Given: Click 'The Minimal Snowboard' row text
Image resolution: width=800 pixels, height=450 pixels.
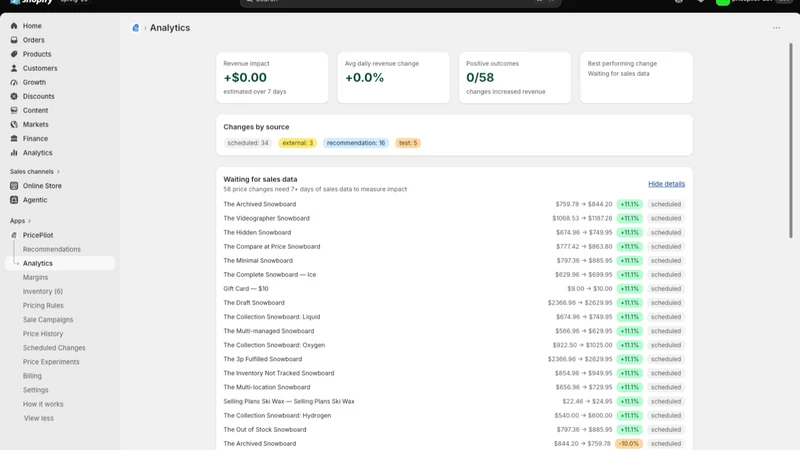Looking at the screenshot, I should tap(258, 260).
